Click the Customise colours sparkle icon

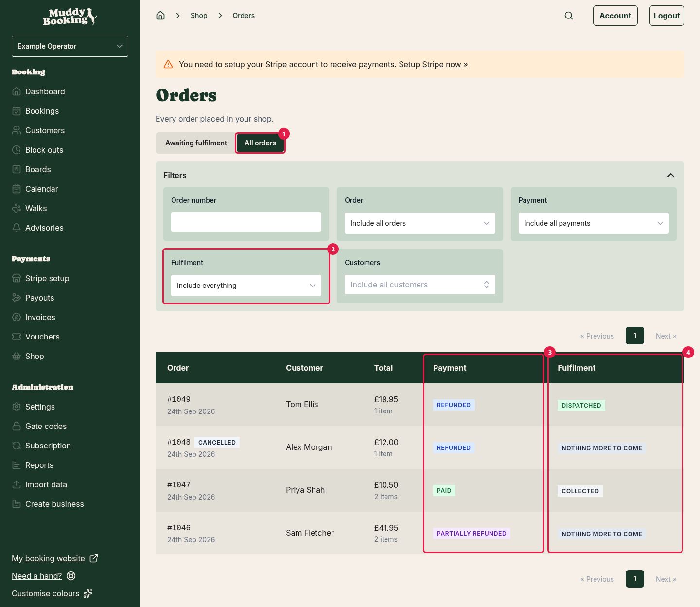88,593
